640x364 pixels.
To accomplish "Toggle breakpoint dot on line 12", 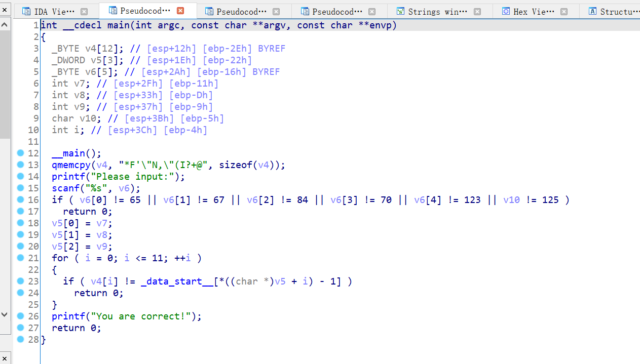I will (20, 153).
